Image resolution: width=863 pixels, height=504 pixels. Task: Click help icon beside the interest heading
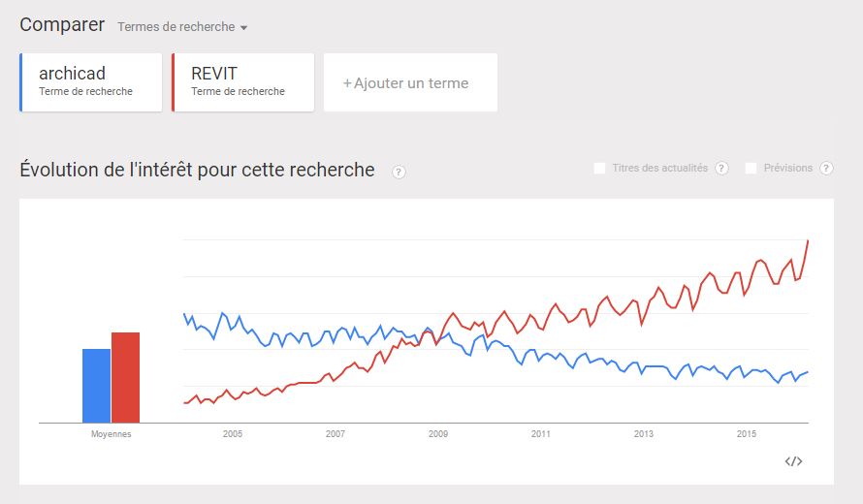tap(399, 172)
